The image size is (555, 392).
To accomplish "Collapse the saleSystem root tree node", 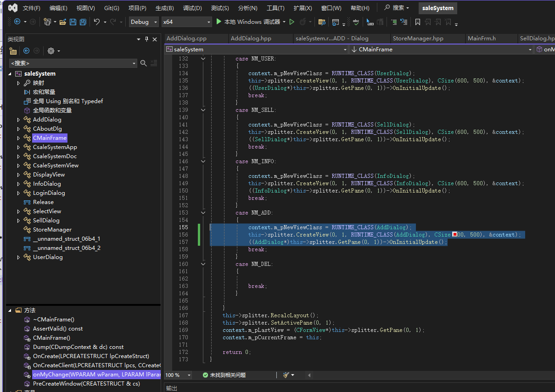I will 11,74.
